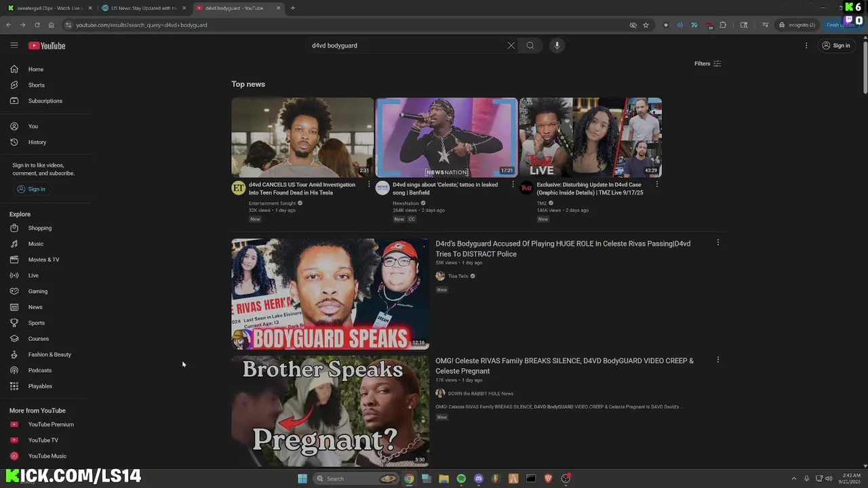Switch to the US News browser tab
This screenshot has width=868, height=488.
click(x=142, y=8)
